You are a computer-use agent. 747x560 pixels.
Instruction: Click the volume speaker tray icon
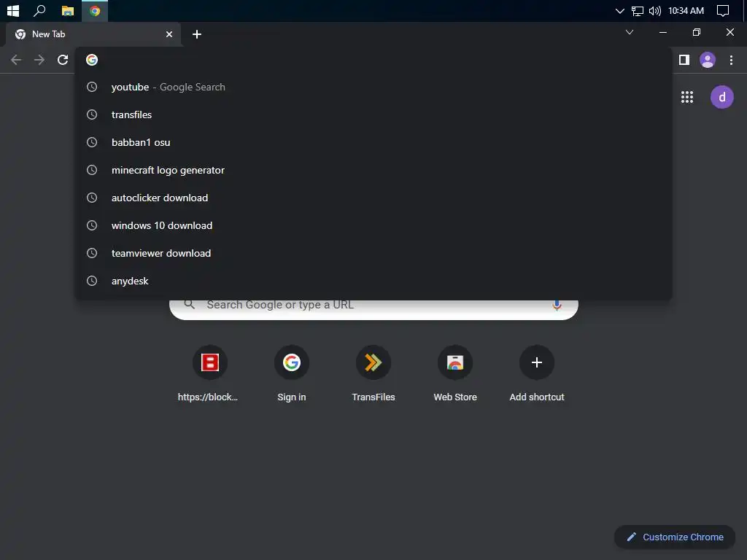click(x=655, y=10)
